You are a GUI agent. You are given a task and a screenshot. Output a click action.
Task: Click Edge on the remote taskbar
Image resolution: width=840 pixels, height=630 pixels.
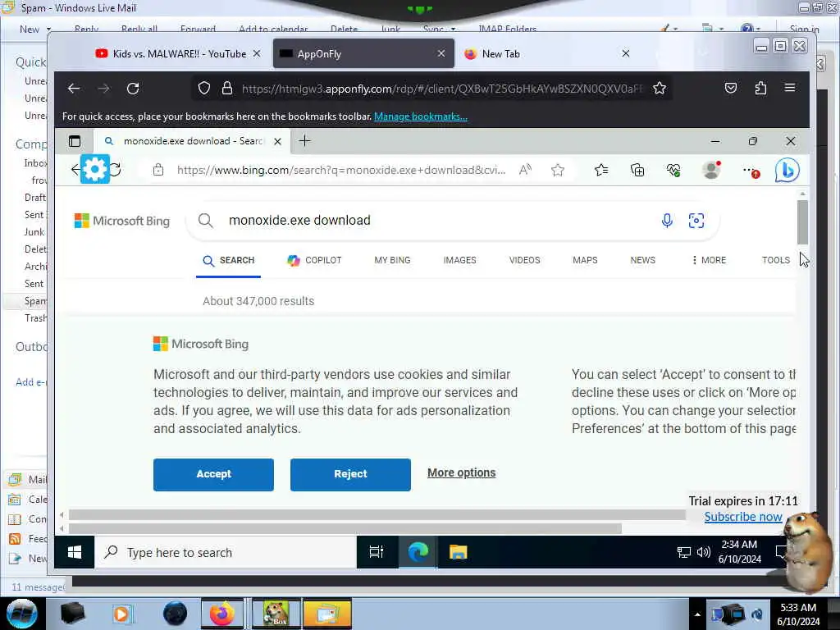click(x=418, y=552)
